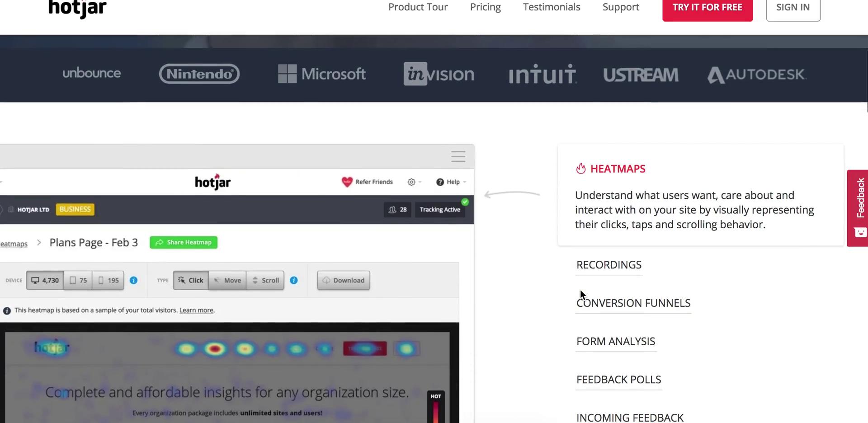Click the Microsoft logo
The image size is (868, 423).
(322, 74)
